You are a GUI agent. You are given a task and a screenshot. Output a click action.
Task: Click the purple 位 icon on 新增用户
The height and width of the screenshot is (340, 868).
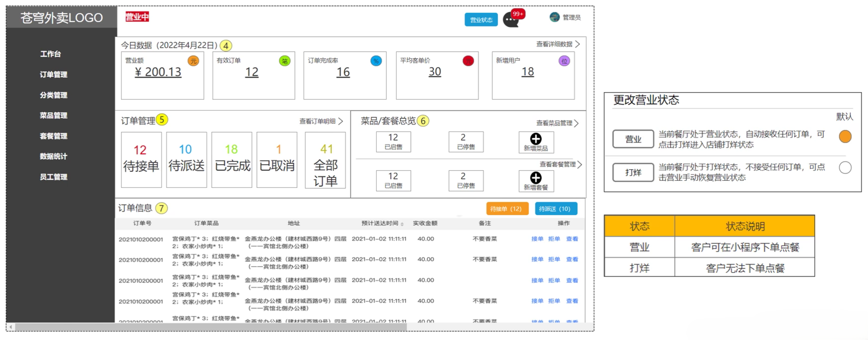tap(564, 61)
